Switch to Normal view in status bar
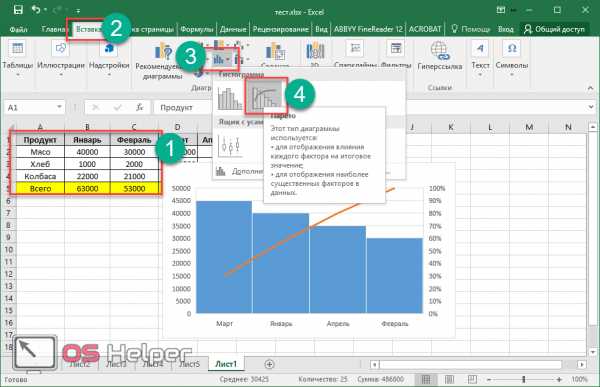 (426, 379)
